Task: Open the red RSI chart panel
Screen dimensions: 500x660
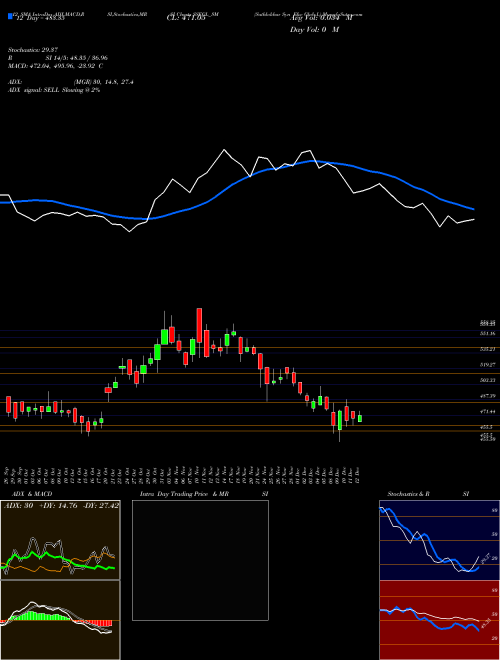Action: [x=439, y=620]
